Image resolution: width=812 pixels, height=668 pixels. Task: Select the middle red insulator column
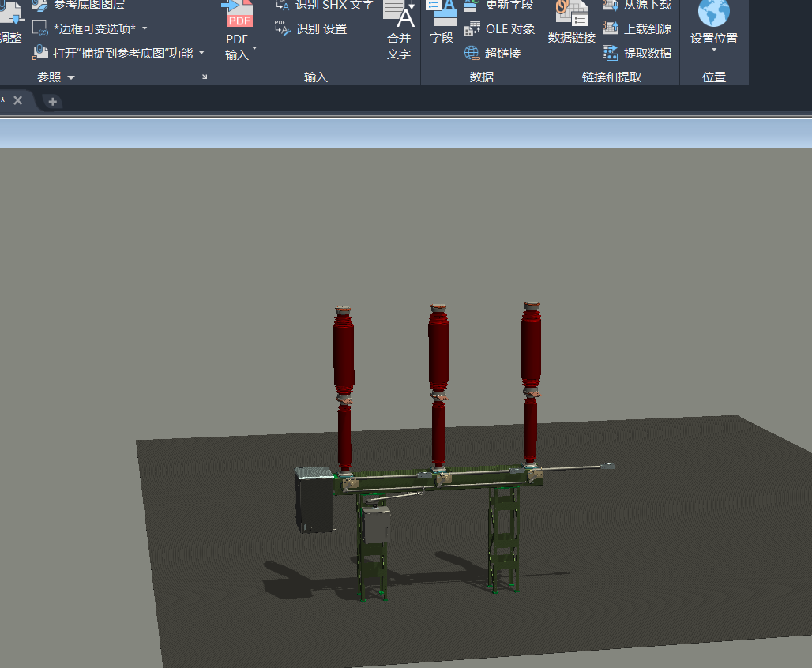(438, 387)
